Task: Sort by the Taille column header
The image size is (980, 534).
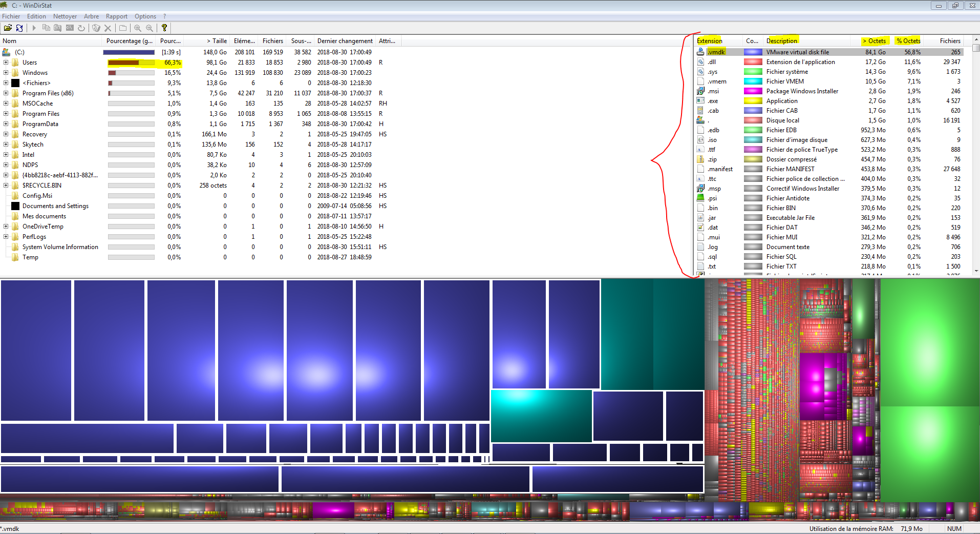Action: [217, 41]
